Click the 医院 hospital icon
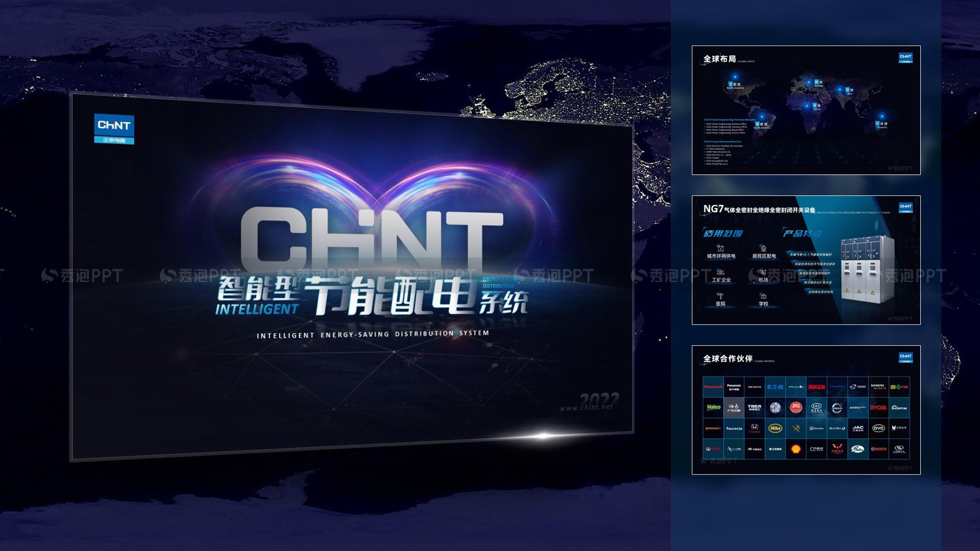The image size is (980, 551). 720,296
